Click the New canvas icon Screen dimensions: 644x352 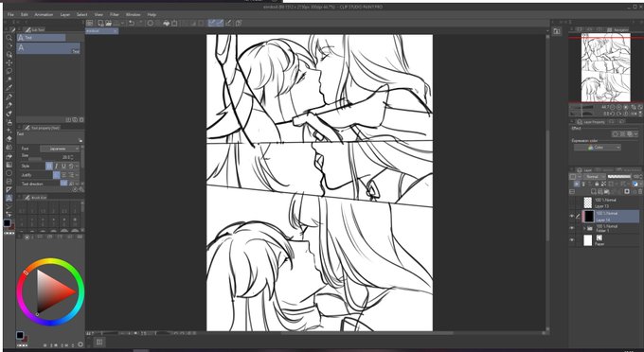100,23
